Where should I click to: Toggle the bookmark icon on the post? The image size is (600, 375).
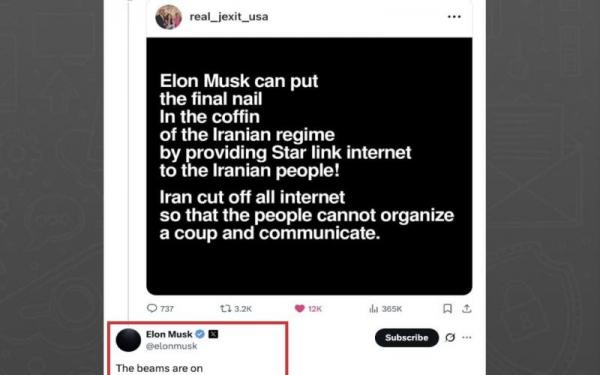point(447,308)
